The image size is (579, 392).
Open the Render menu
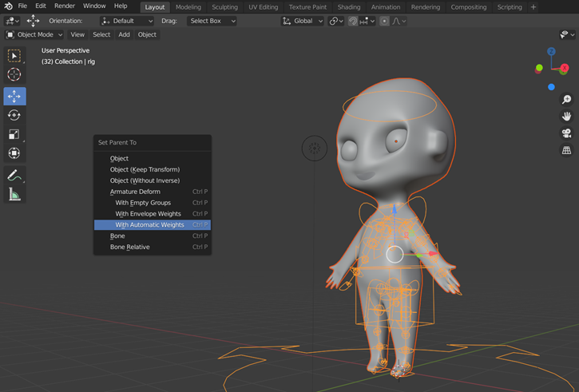point(65,6)
